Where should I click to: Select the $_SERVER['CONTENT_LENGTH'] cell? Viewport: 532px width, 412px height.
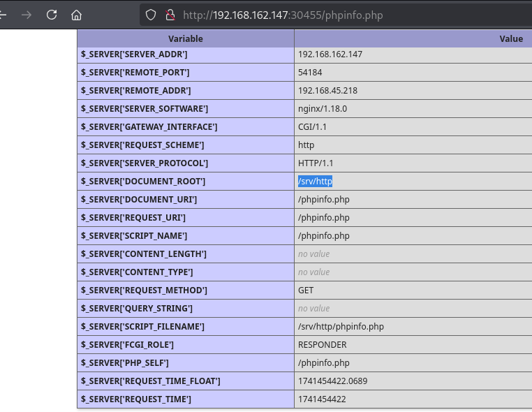pos(186,254)
